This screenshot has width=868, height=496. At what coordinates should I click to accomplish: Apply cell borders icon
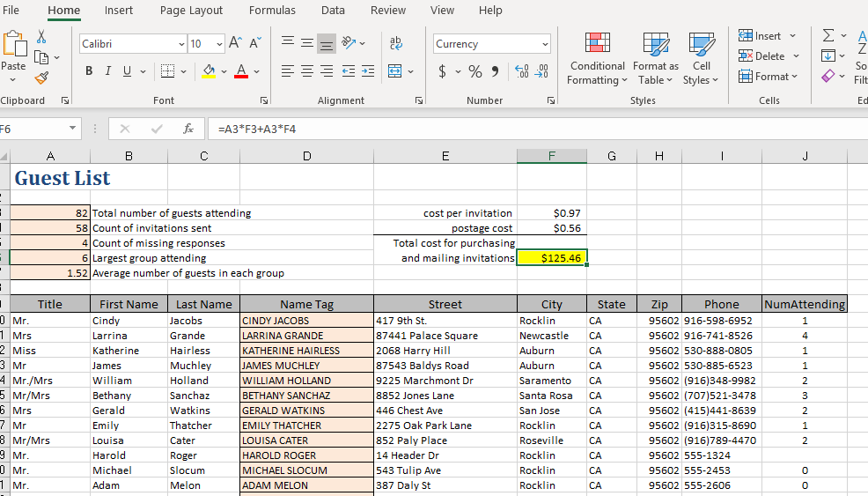pyautogui.click(x=167, y=71)
